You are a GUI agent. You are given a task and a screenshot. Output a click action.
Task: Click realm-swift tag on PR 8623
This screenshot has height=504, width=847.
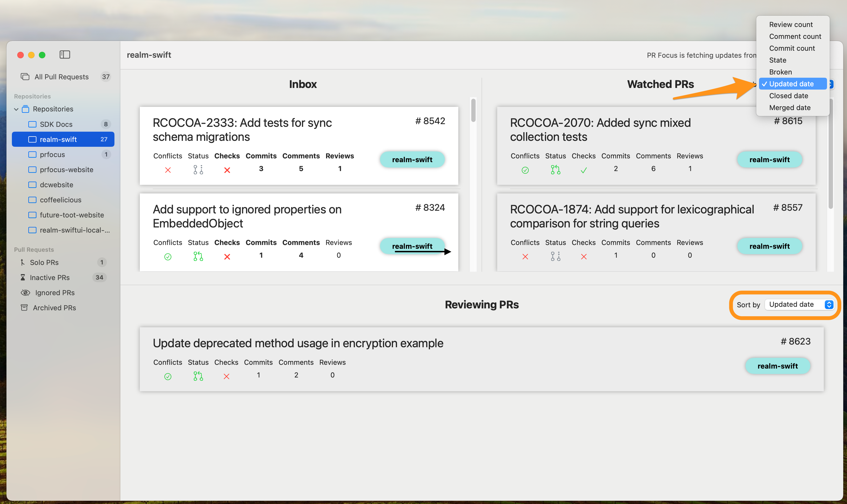click(x=778, y=366)
